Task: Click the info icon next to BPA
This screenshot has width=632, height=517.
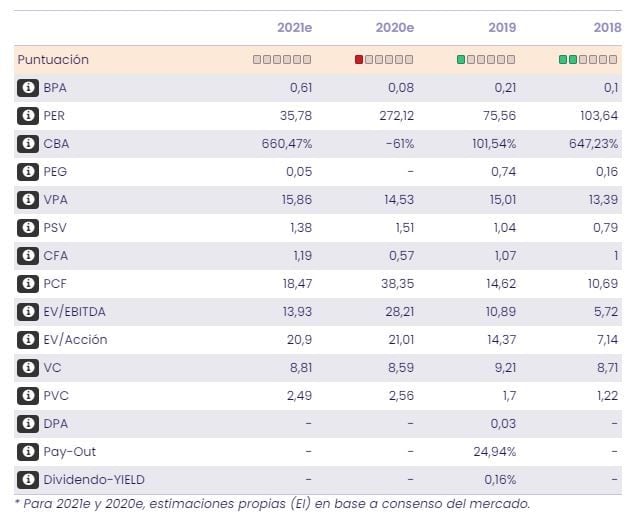Action: click(x=26, y=88)
